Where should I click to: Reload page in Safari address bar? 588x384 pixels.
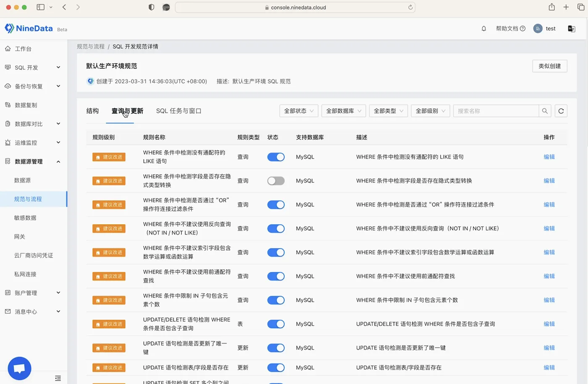point(410,7)
